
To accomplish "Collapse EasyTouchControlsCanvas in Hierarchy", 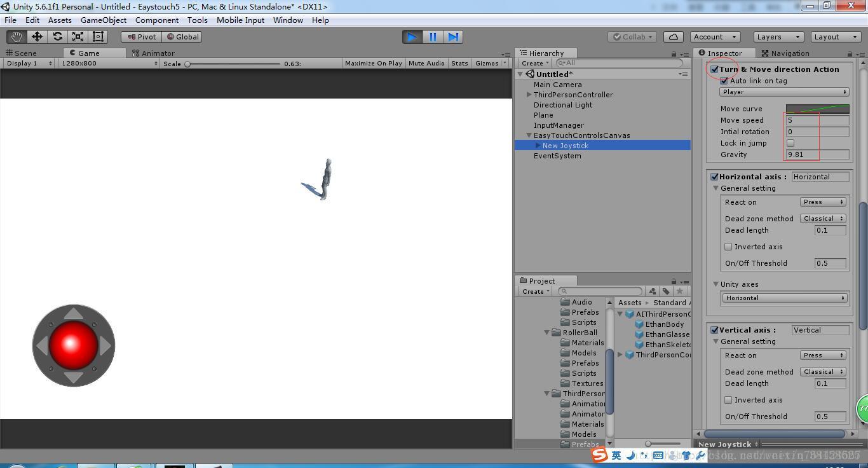I will point(529,135).
